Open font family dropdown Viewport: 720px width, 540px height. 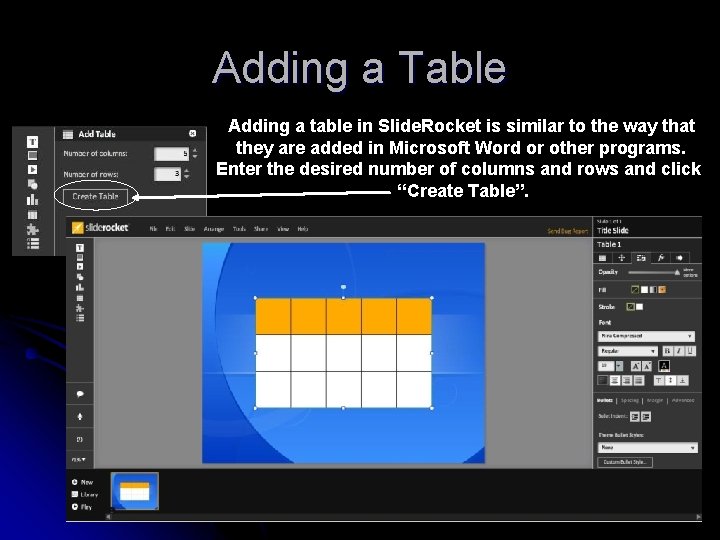coord(646,336)
